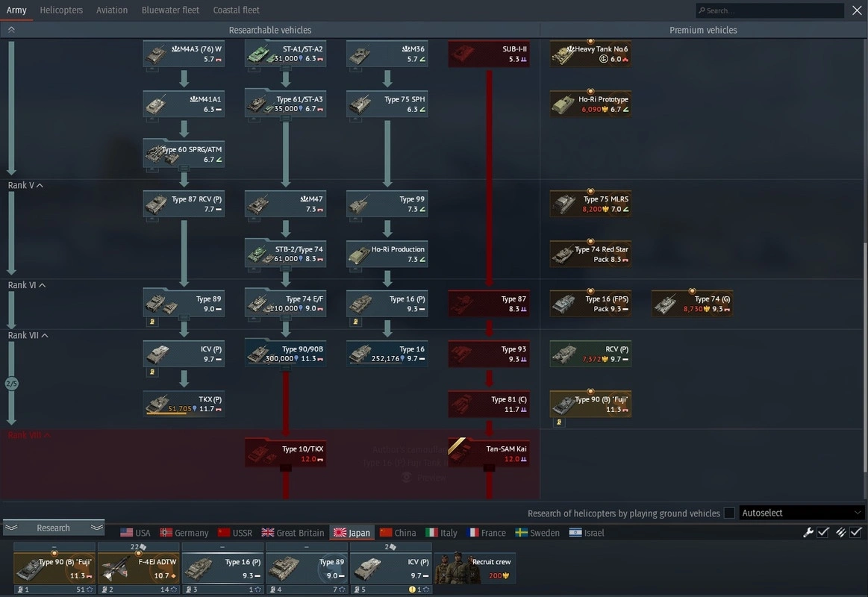The width and height of the screenshot is (868, 597).
Task: Click the Tan-SAM Kai vehicle
Action: tap(489, 454)
